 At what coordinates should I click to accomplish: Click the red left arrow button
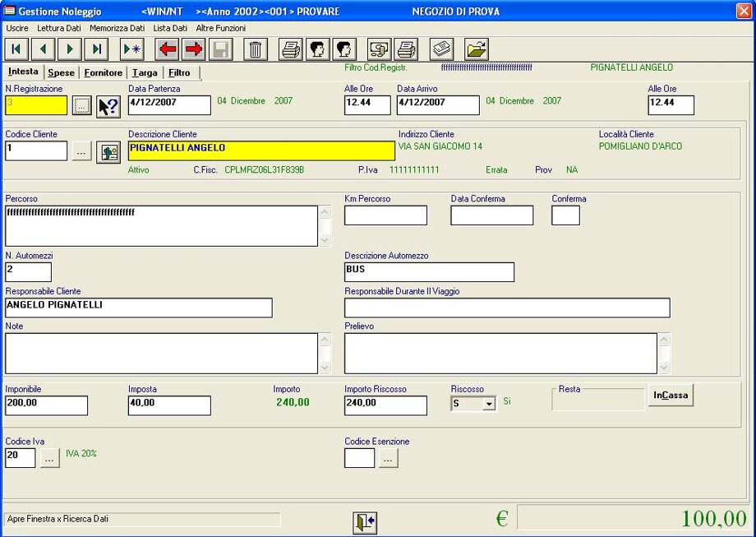tap(168, 49)
